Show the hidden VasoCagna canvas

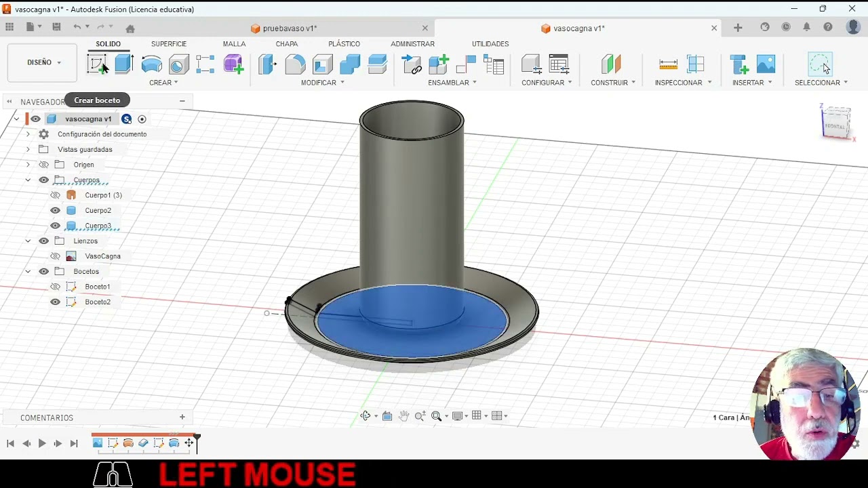click(x=56, y=256)
